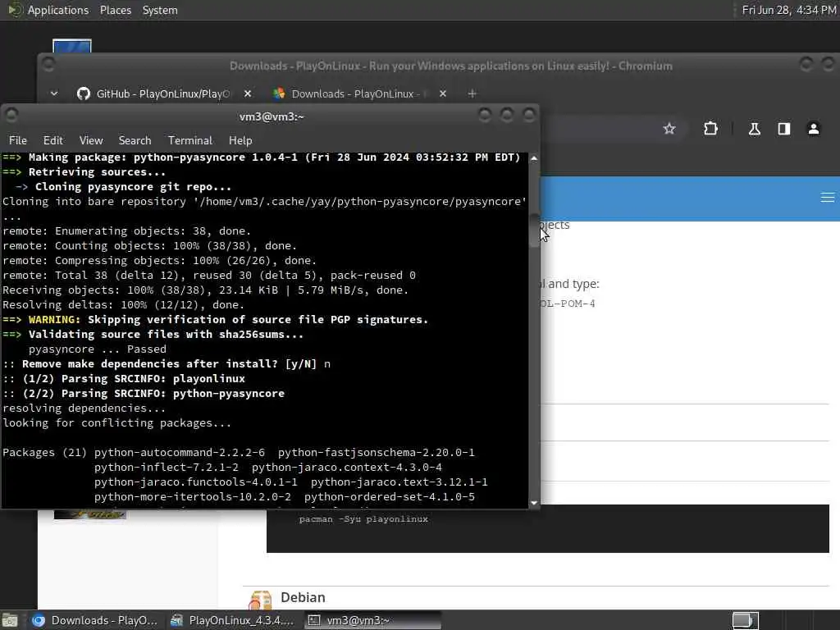Click Debian distribution logo icon
The width and height of the screenshot is (840, 630).
[260, 600]
